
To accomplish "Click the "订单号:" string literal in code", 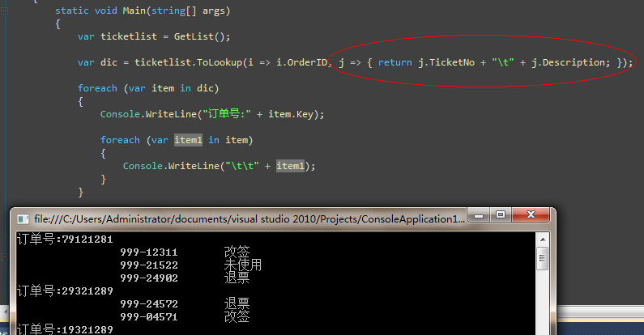I will click(227, 113).
